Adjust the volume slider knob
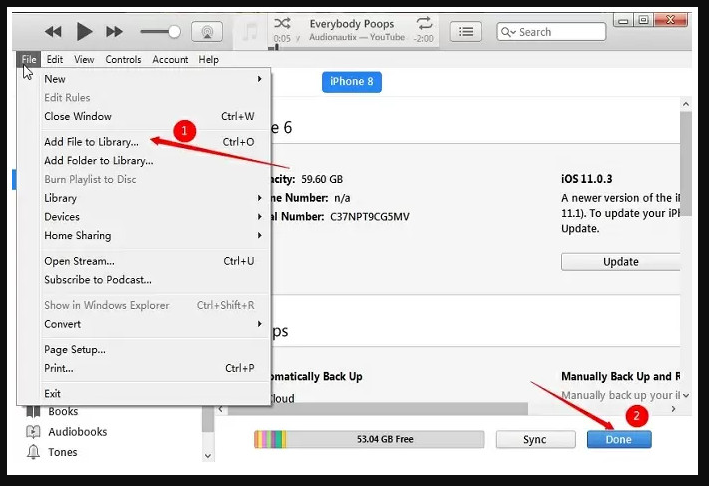Viewport: 709px width, 486px height. click(174, 32)
